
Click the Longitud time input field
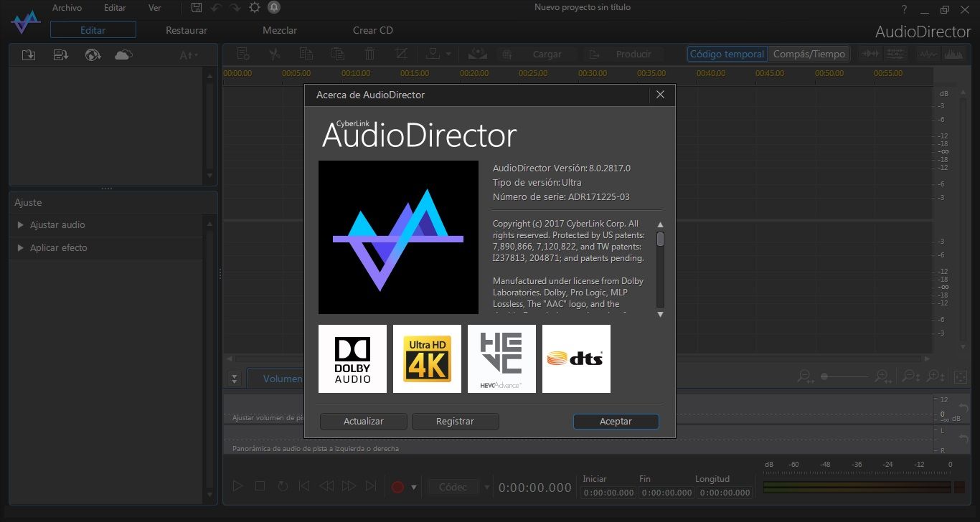725,493
